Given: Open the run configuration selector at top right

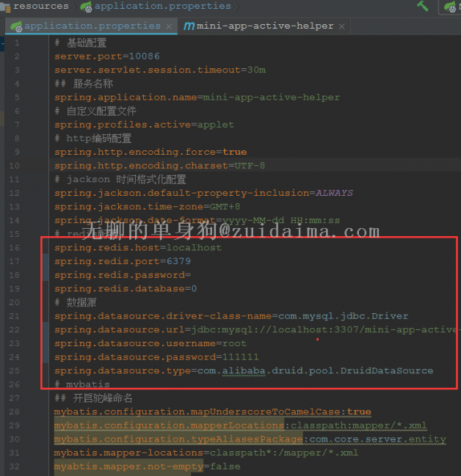Looking at the screenshot, I should [449, 7].
